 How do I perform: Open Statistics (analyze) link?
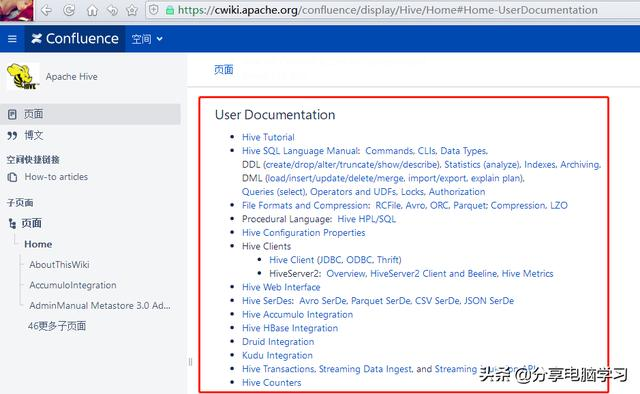(482, 165)
